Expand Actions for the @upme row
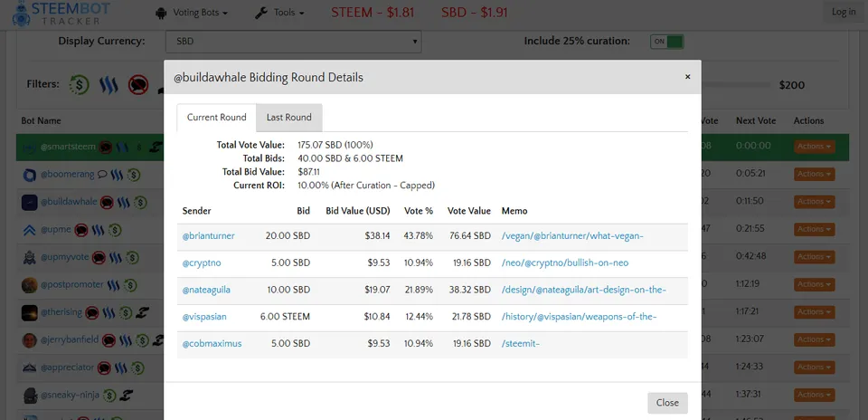 coord(815,229)
